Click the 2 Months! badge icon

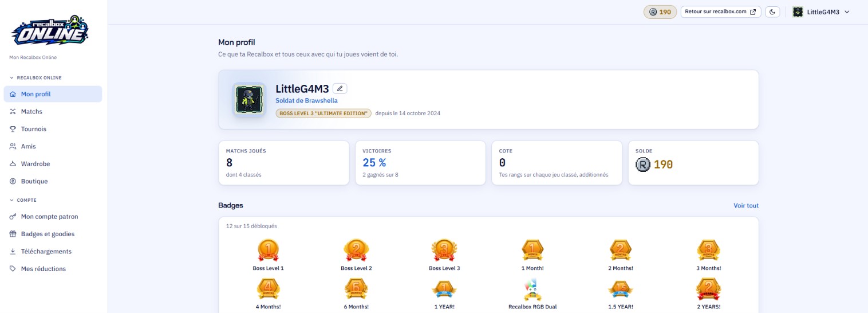[621, 251]
